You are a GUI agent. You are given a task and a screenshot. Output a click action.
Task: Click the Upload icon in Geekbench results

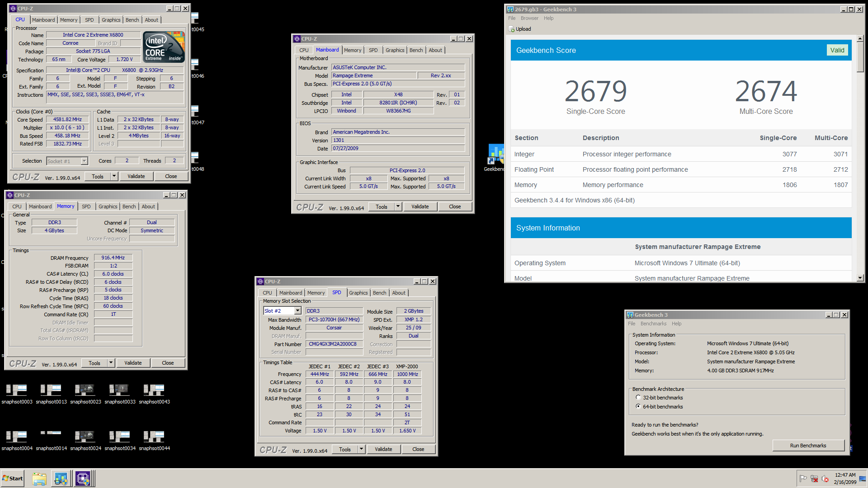pyautogui.click(x=511, y=29)
